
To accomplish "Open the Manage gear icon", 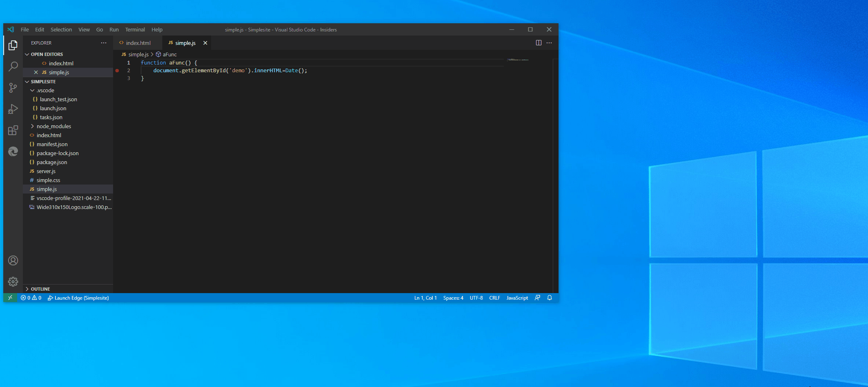I will [x=13, y=282].
